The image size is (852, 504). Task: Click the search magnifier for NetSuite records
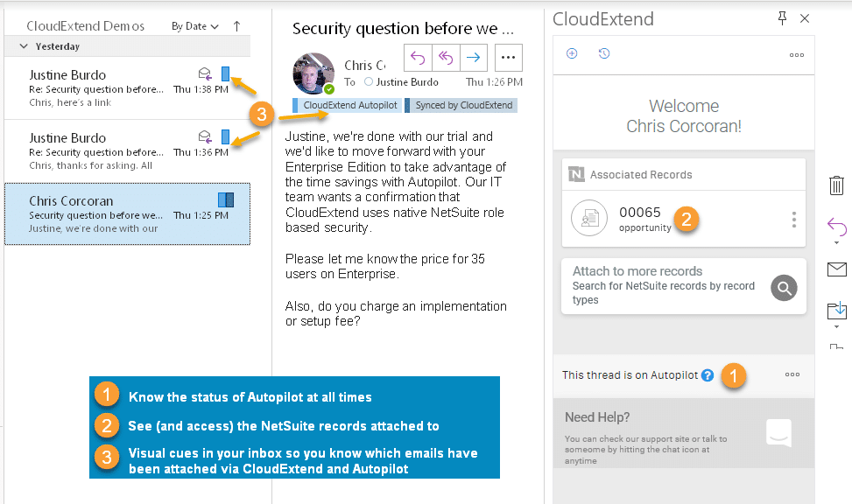tap(785, 287)
